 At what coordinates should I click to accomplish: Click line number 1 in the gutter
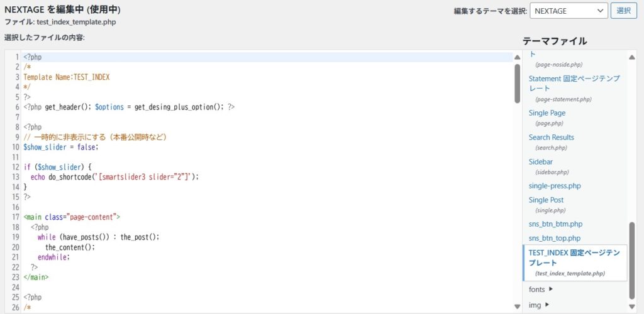tap(17, 57)
